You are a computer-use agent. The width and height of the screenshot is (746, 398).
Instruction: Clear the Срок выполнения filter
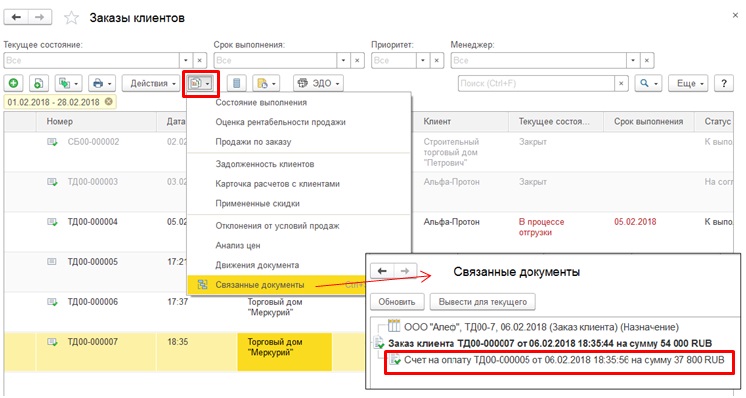click(x=357, y=60)
